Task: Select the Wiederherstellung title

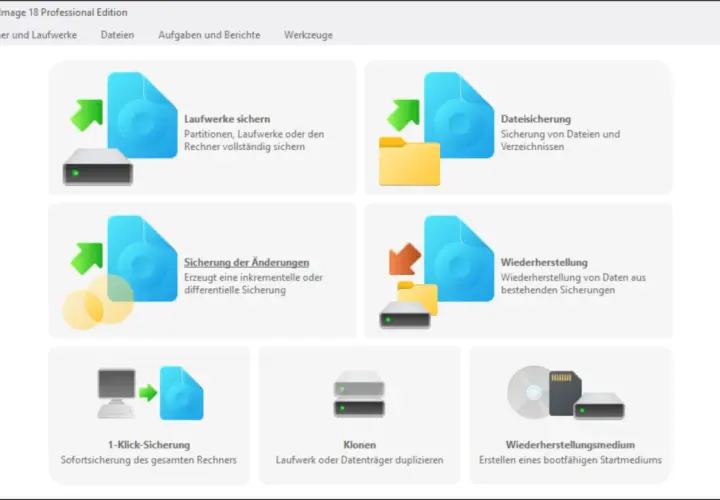Action: click(x=544, y=263)
